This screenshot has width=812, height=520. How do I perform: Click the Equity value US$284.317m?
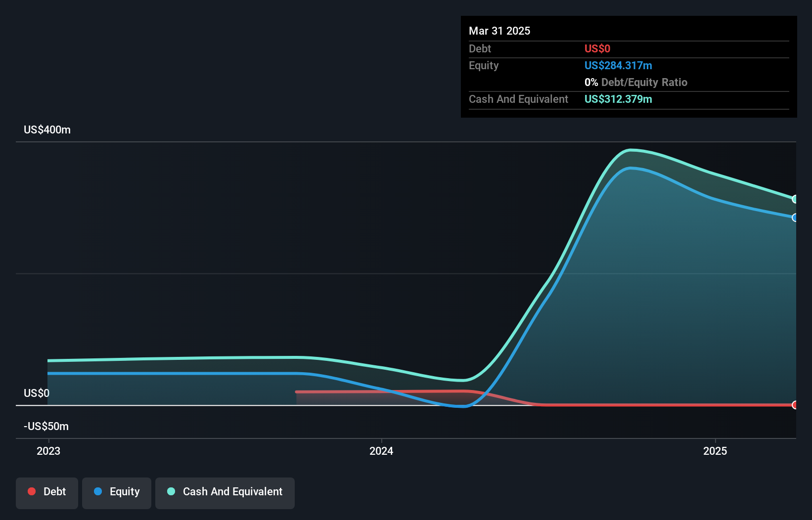(x=618, y=65)
